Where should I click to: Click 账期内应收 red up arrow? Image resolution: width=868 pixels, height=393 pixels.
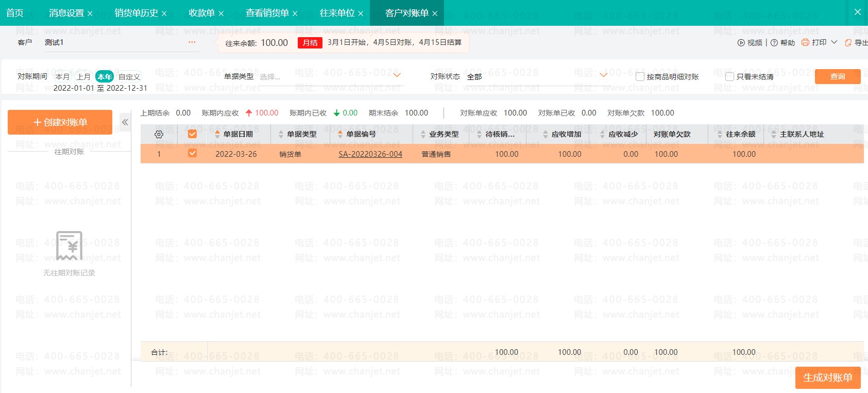click(x=248, y=112)
